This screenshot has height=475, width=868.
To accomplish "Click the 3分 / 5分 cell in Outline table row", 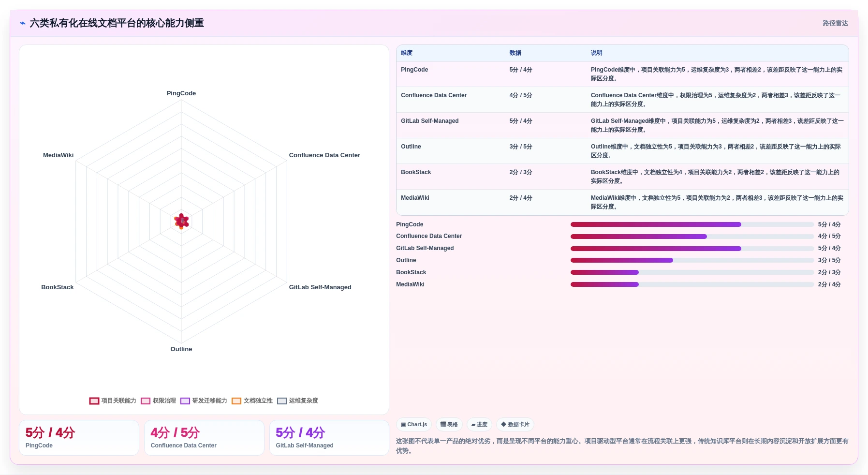I will point(521,147).
